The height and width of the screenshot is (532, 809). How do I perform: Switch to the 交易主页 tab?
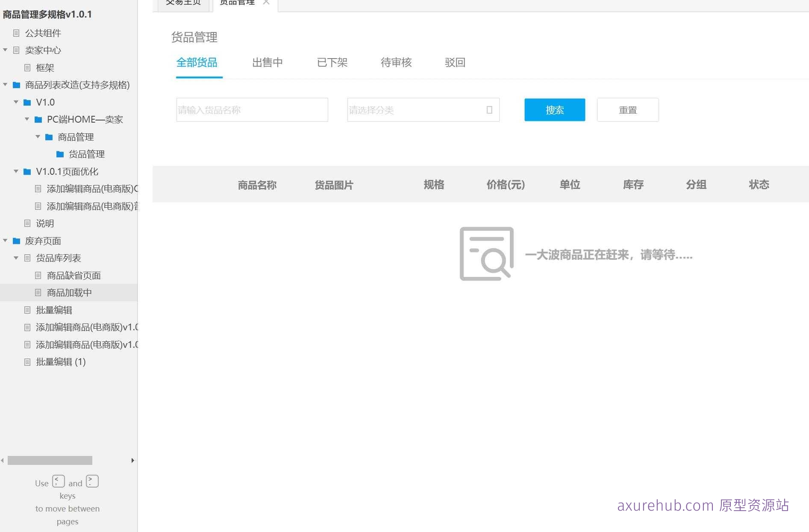pyautogui.click(x=182, y=3)
